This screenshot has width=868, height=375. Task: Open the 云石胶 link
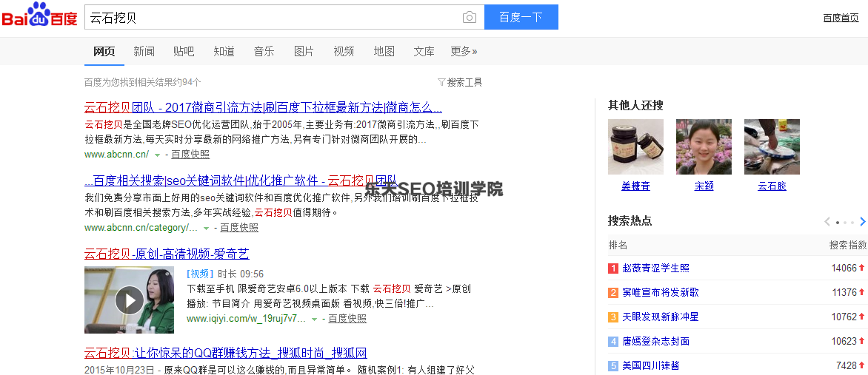(x=772, y=186)
